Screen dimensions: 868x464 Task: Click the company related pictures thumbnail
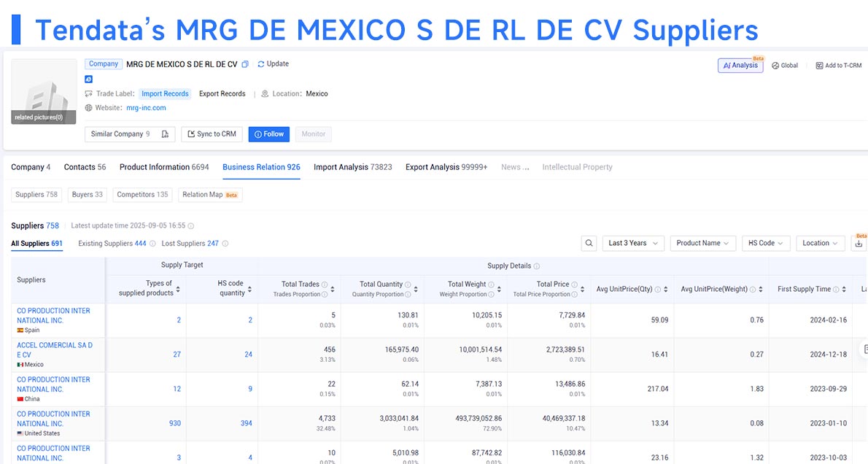(x=44, y=91)
